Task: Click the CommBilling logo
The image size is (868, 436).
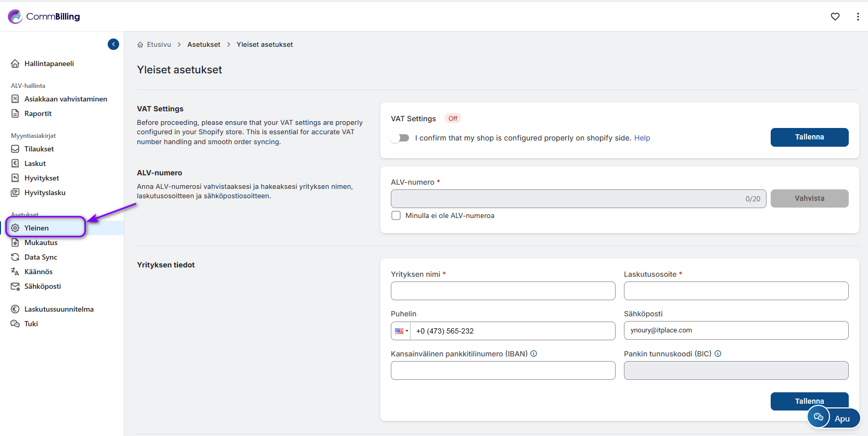Action: tap(44, 17)
